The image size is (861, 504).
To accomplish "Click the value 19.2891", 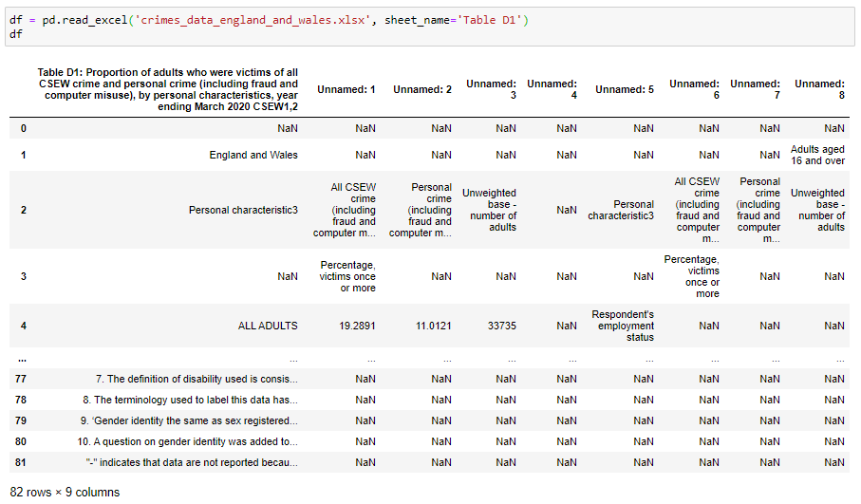I will [x=357, y=327].
